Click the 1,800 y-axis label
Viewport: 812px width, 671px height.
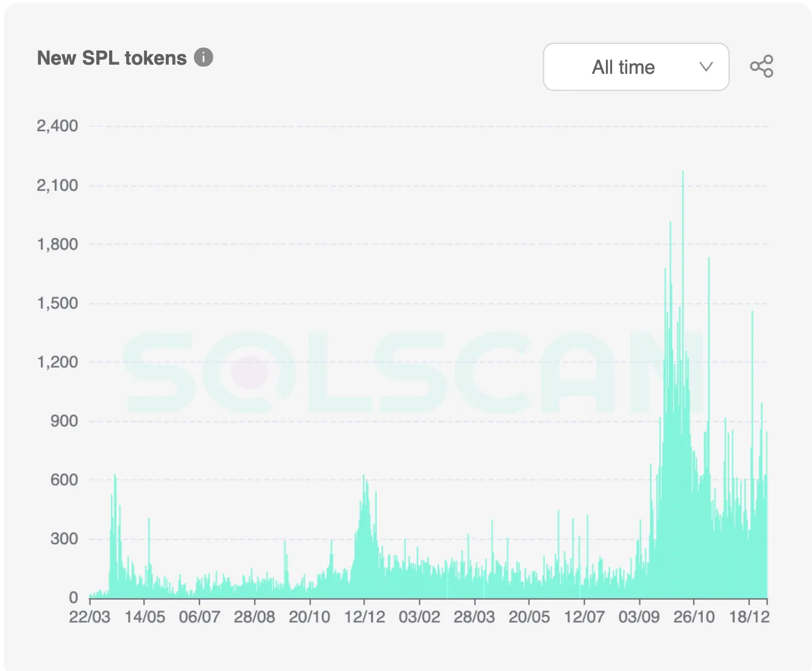[x=57, y=245]
